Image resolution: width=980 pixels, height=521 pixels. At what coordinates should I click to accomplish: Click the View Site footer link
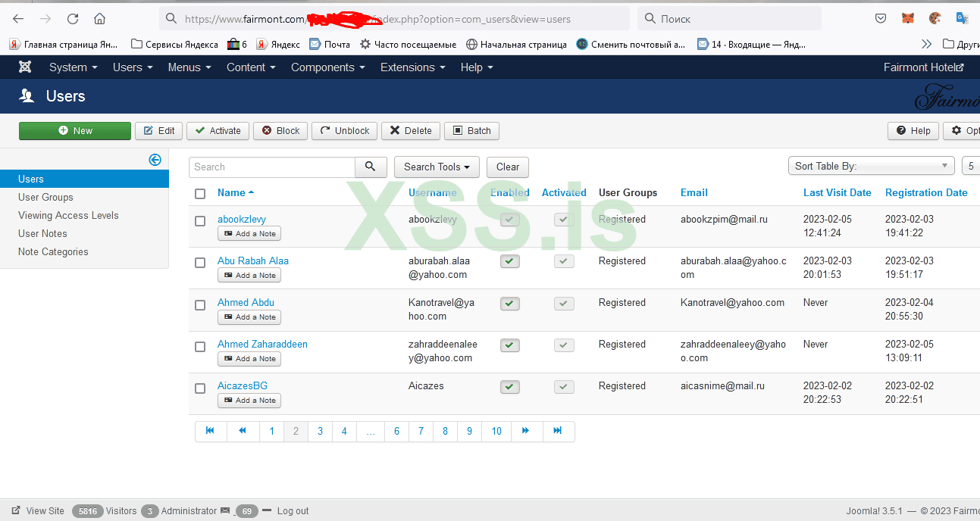[38, 511]
